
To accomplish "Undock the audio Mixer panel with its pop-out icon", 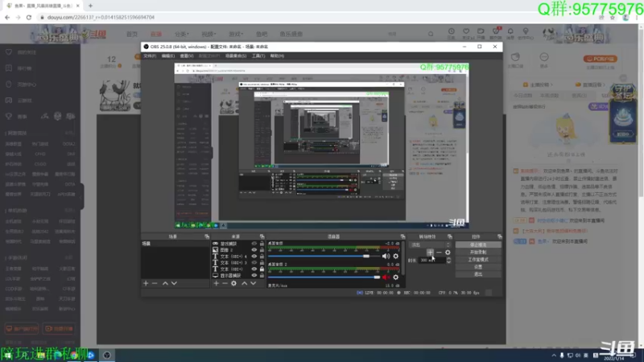I will click(402, 237).
